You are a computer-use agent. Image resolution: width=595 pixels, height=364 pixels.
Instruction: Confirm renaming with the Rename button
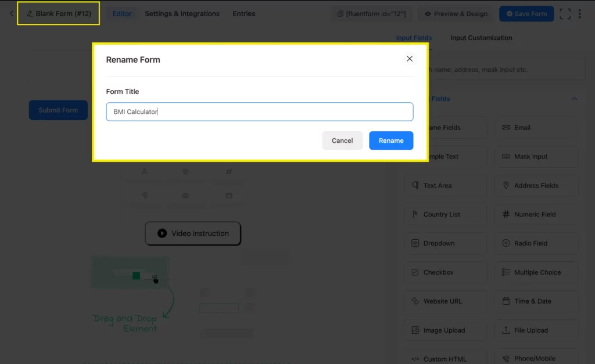coord(390,140)
